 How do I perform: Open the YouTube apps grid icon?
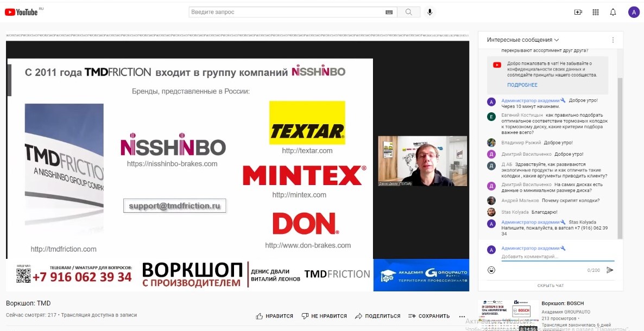coord(596,12)
